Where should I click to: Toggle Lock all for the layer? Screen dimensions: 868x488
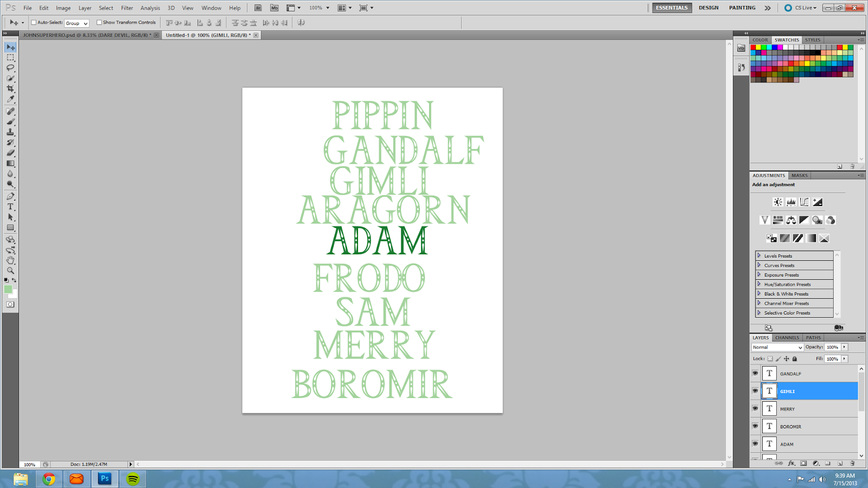coord(795,359)
